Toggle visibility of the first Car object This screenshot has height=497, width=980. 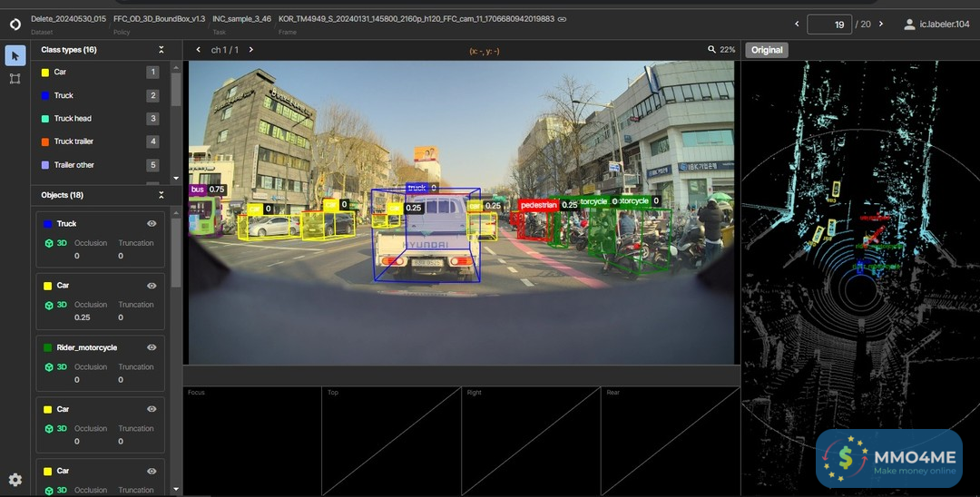[152, 286]
